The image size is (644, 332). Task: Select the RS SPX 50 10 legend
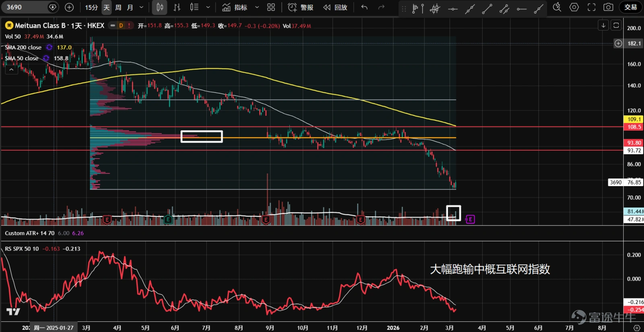coord(22,249)
